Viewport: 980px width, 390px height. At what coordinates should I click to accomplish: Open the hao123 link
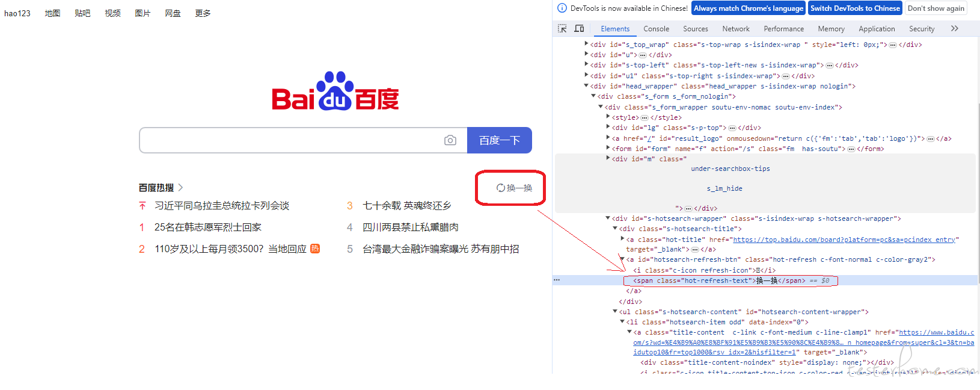17,13
